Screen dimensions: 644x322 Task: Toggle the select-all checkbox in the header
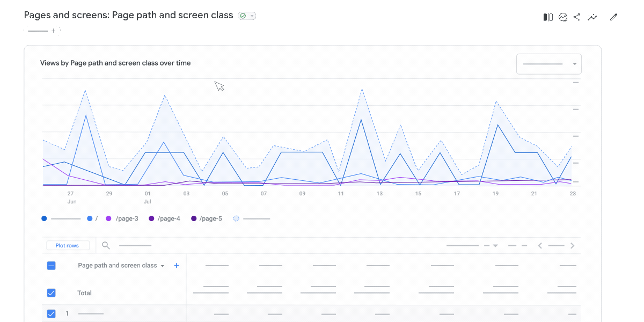[x=51, y=265]
